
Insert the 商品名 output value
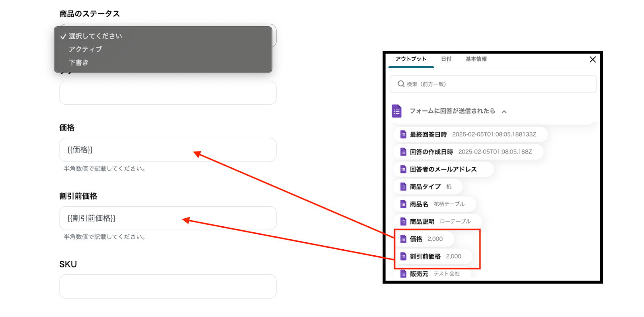435,204
